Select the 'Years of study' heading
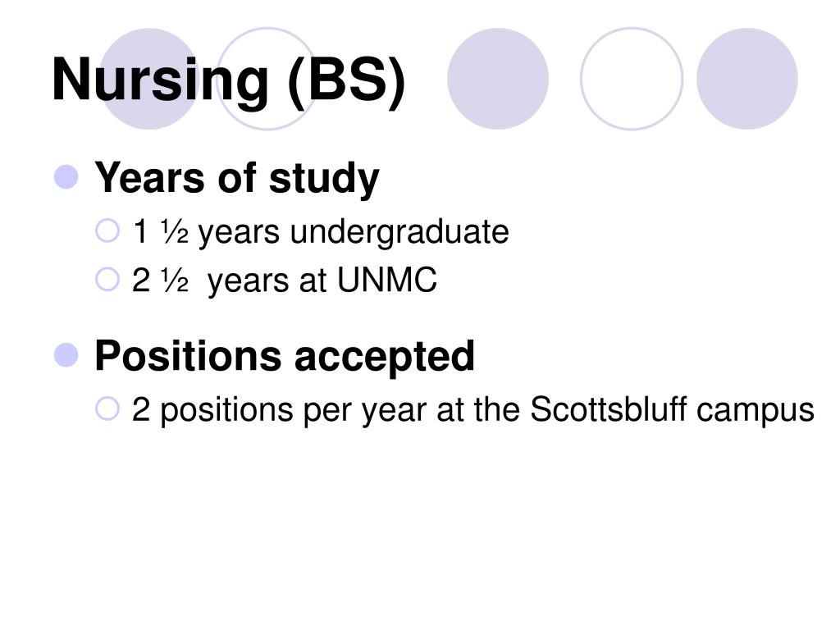The width and height of the screenshot is (840, 630). (237, 178)
